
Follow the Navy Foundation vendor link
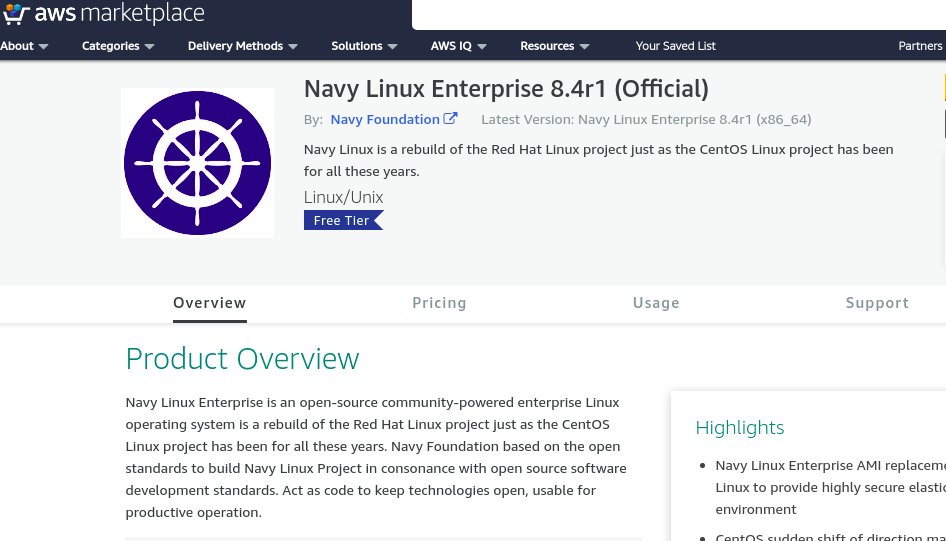tap(385, 119)
